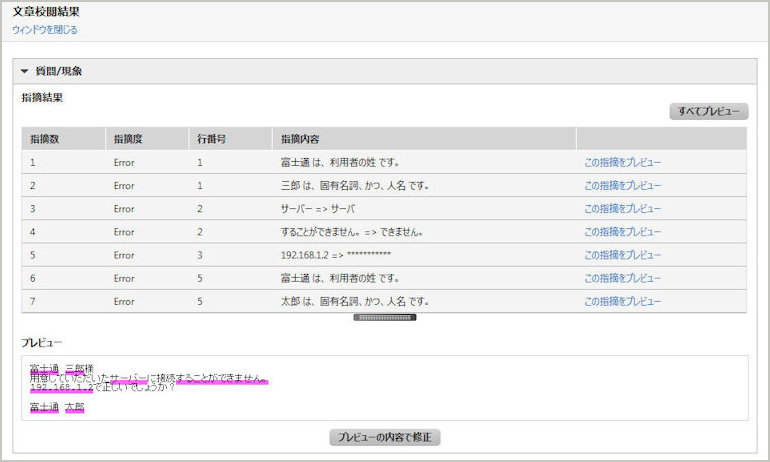Preview the first 富士通 surname finding in row 1
770x462 pixels.
pyautogui.click(x=622, y=162)
